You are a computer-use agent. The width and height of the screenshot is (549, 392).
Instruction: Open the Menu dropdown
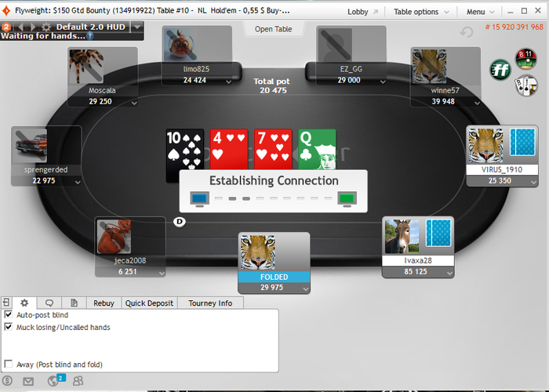(x=480, y=12)
